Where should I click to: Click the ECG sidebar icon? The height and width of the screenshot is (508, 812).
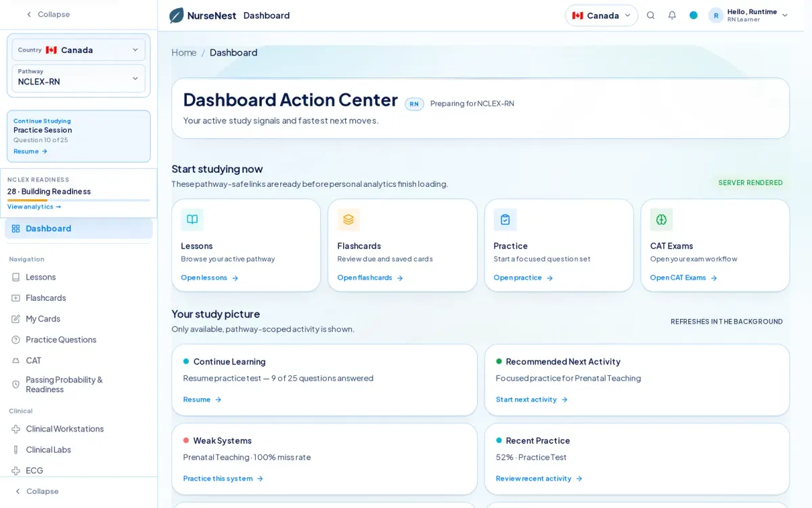16,471
